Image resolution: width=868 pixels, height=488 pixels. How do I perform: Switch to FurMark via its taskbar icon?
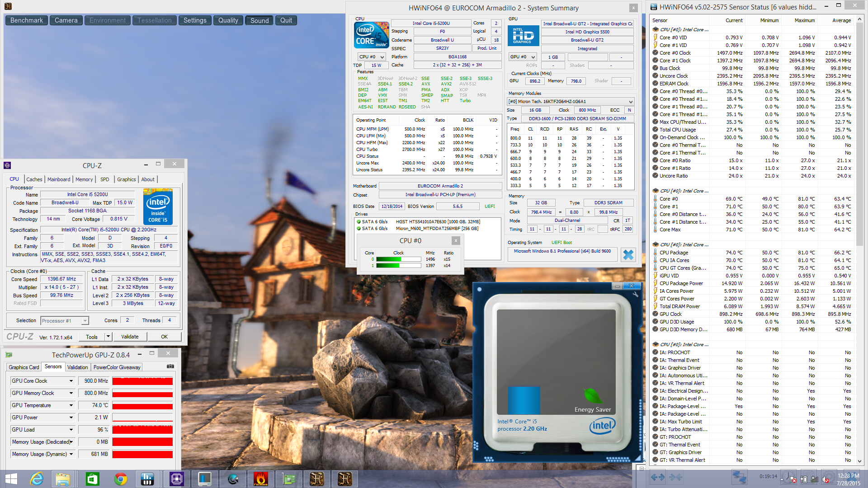click(x=260, y=479)
